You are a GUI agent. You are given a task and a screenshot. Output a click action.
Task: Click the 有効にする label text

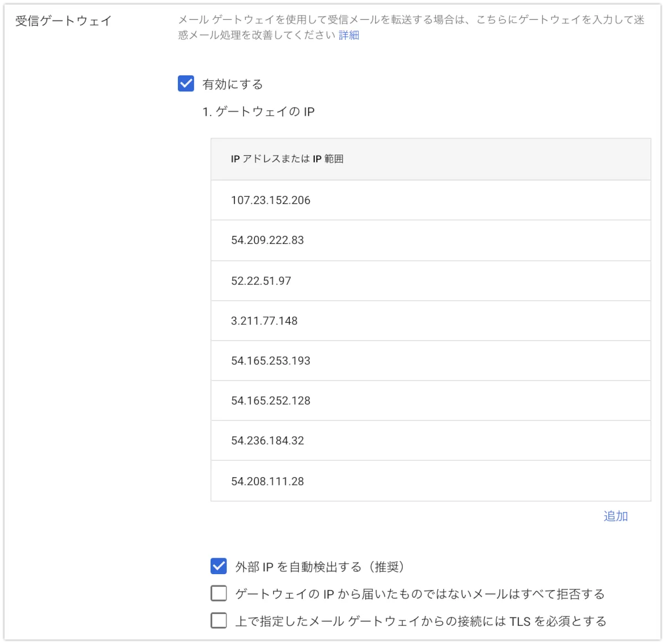[233, 84]
